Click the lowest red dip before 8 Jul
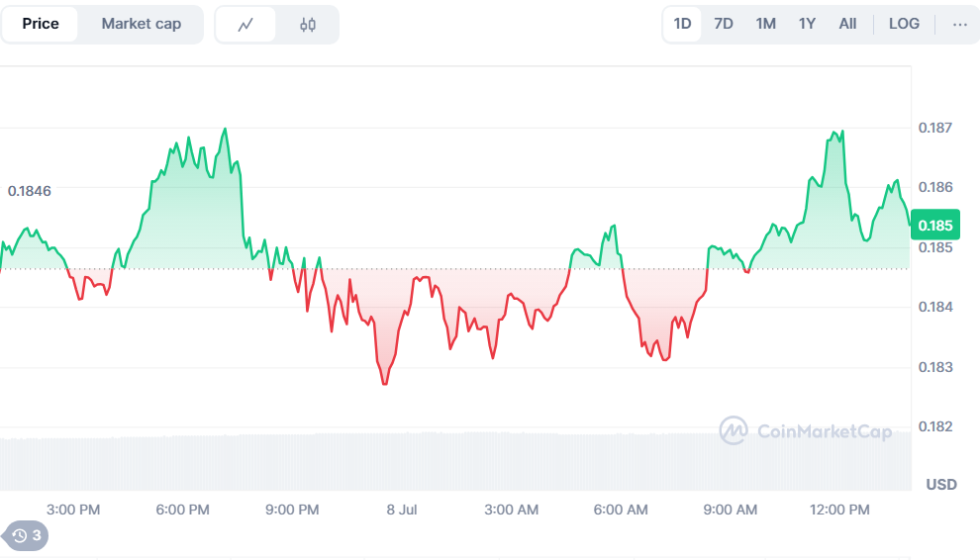This screenshot has width=980, height=560. [x=384, y=382]
